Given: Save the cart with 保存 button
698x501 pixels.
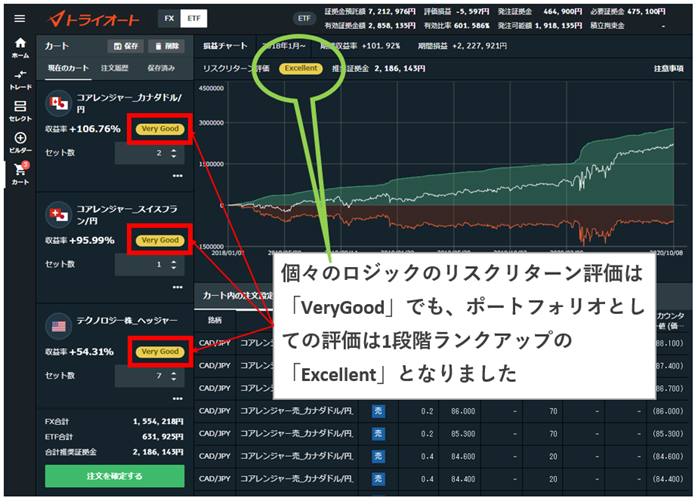Looking at the screenshot, I should coord(126,46).
